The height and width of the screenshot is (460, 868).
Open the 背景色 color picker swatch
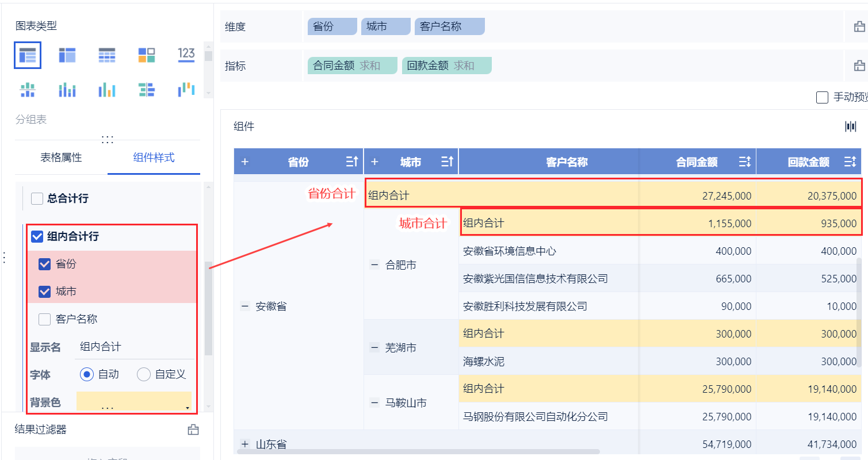click(133, 401)
